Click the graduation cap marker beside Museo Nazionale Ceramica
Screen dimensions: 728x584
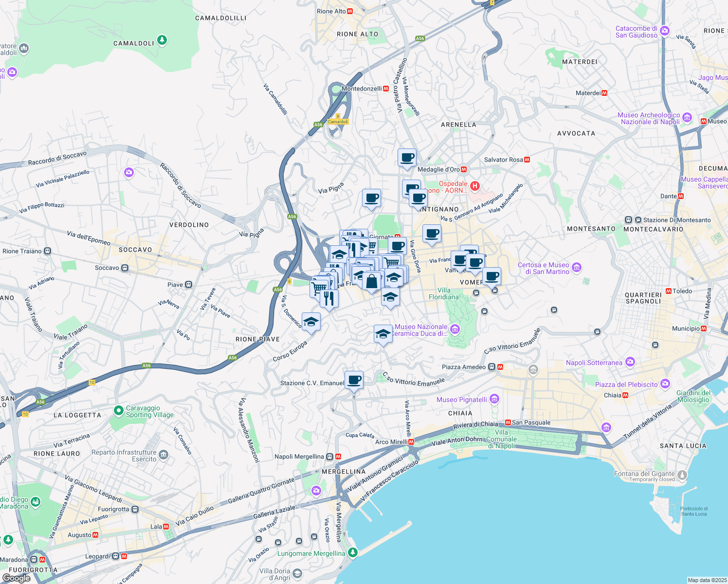pyautogui.click(x=383, y=334)
